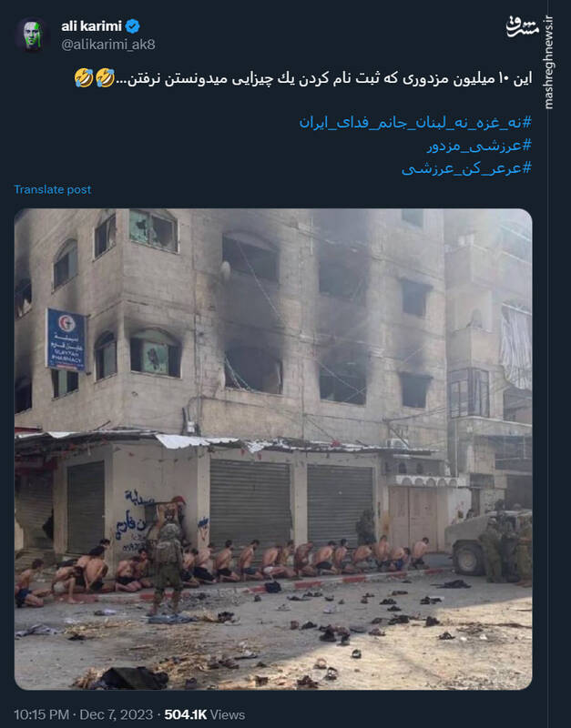Open ali karimi's profile avatar
Image resolution: width=571 pixels, height=728 pixels.
pyautogui.click(x=32, y=35)
